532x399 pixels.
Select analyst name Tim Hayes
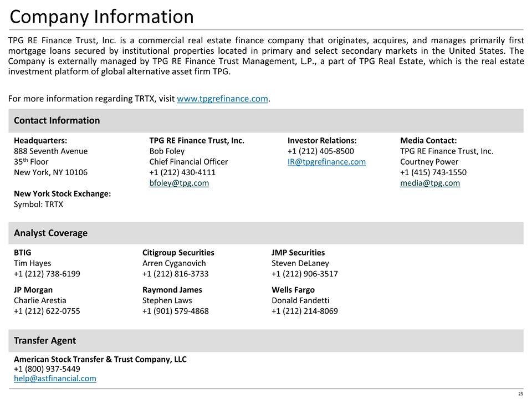click(x=33, y=263)
